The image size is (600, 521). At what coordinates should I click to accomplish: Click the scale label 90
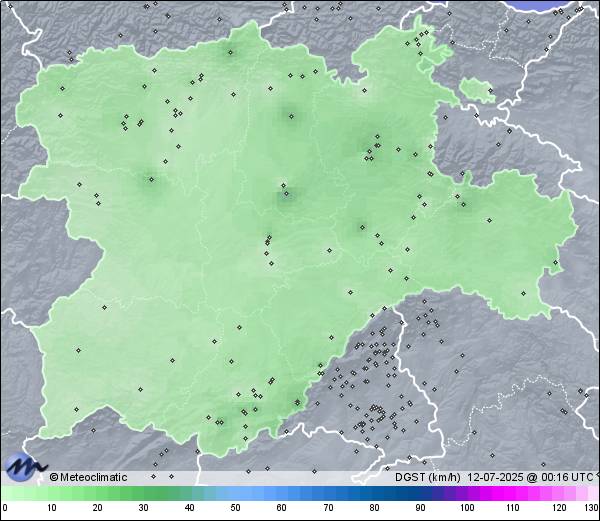pos(421,508)
